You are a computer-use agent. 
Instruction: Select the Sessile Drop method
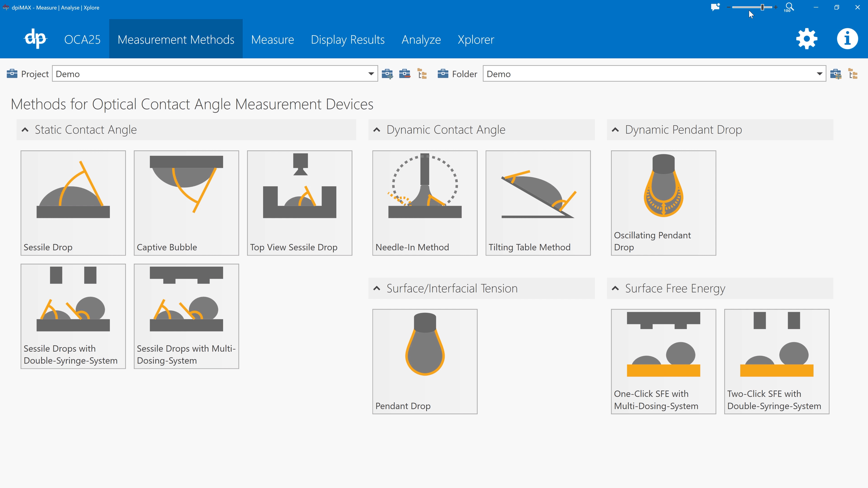tap(73, 202)
